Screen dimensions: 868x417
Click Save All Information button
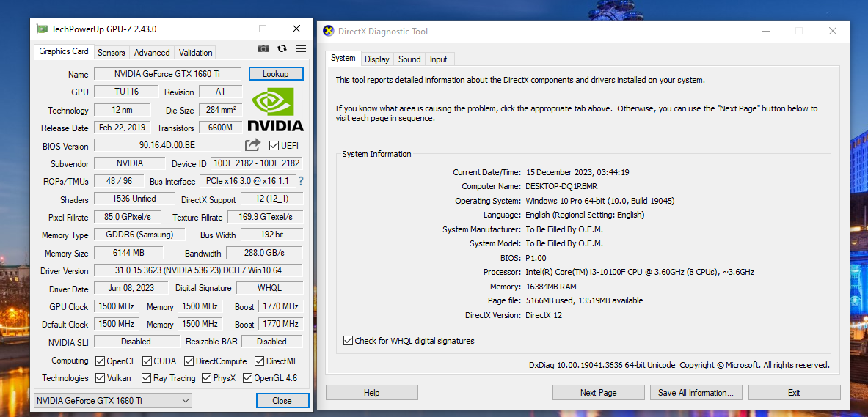coord(696,393)
